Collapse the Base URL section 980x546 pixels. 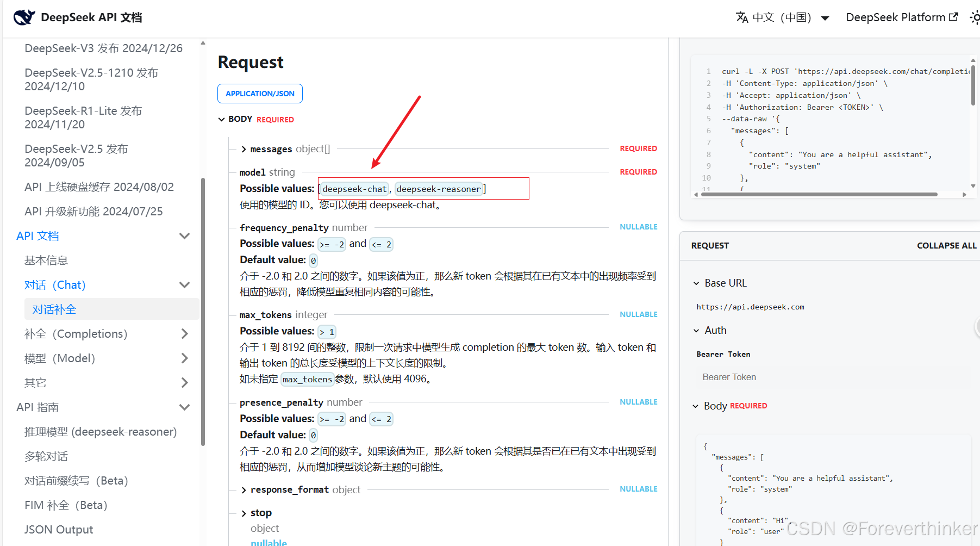pyautogui.click(x=696, y=283)
